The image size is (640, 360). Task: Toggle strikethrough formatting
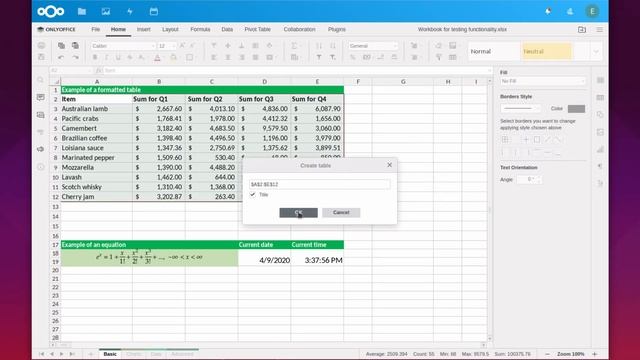(130, 58)
